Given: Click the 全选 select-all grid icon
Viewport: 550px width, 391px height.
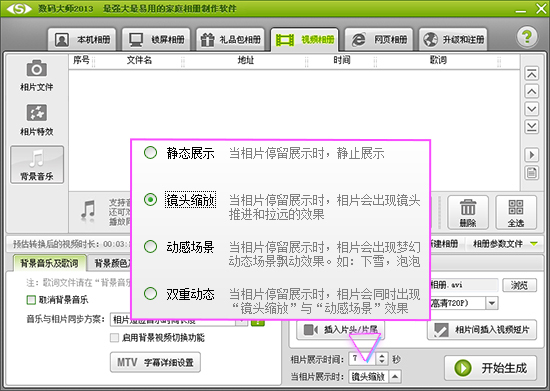Looking at the screenshot, I should coord(516,207).
